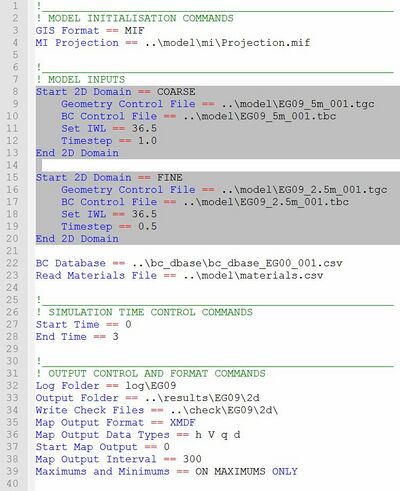Click 'Set IWL == 36.5' on line 18
The width and height of the screenshot is (400, 491).
pyautogui.click(x=109, y=214)
